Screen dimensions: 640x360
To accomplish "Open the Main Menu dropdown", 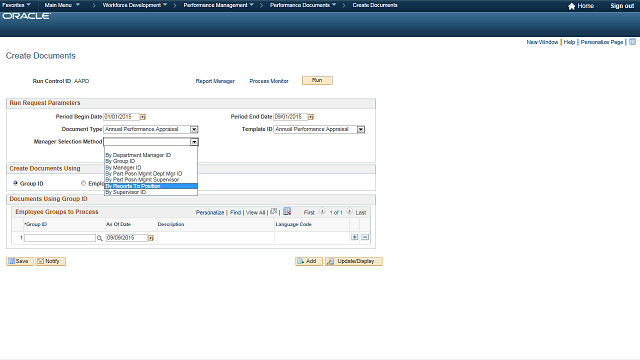I will (x=62, y=5).
